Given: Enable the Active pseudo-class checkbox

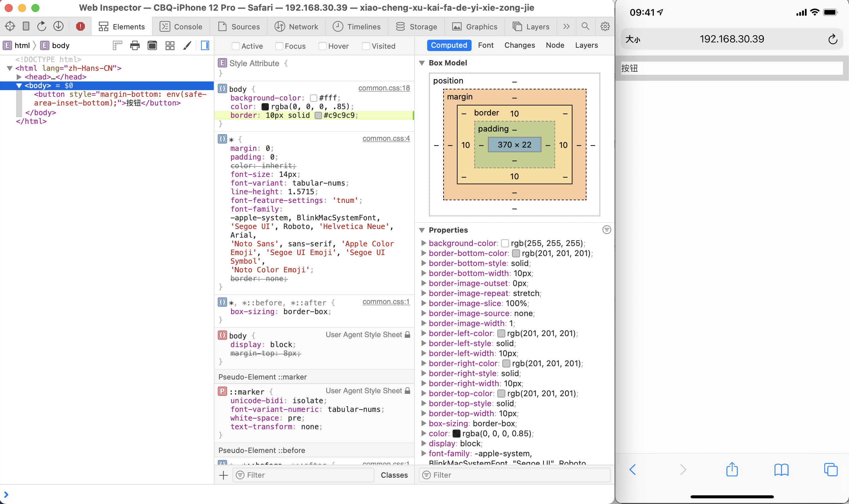Looking at the screenshot, I should (235, 46).
